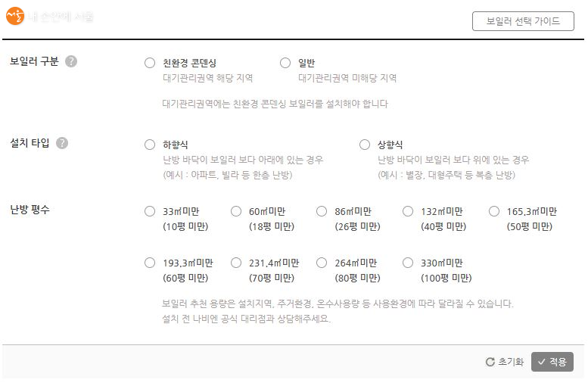Pick the 86㎡미만 area option
Screen dimensions: 588x383
(x=322, y=211)
